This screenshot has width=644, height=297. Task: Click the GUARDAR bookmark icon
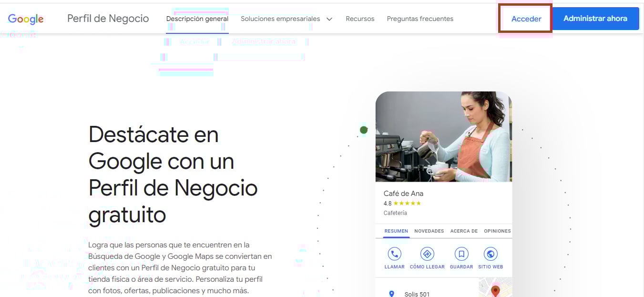[x=461, y=254]
